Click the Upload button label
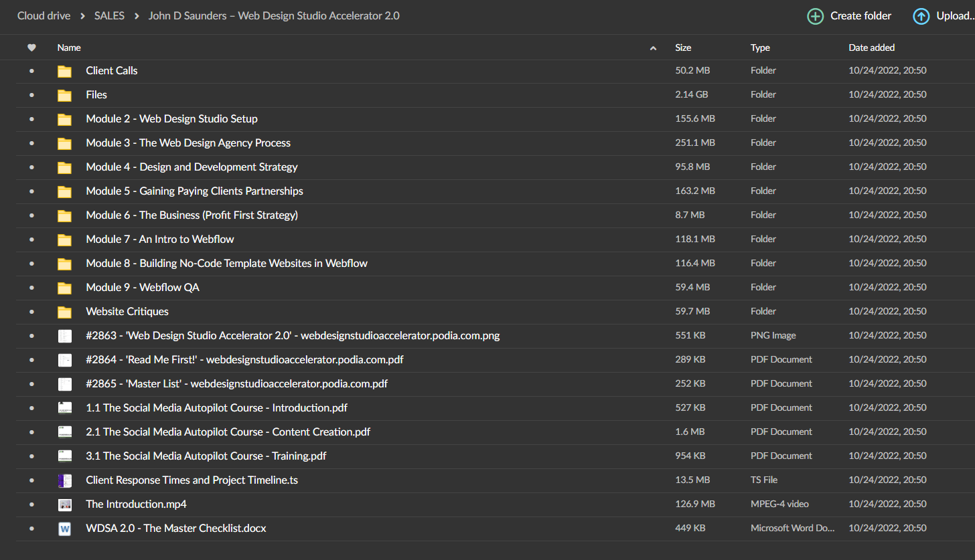975x560 pixels. [955, 16]
